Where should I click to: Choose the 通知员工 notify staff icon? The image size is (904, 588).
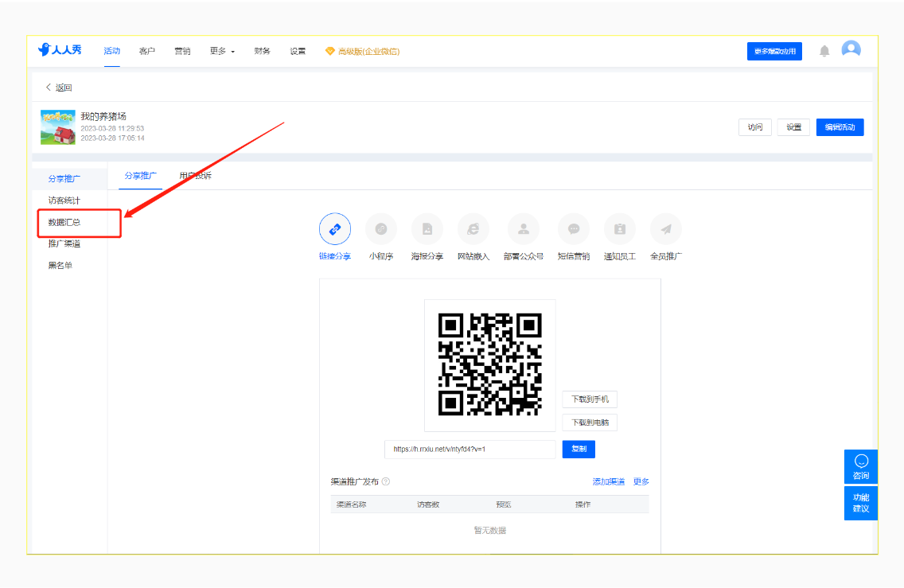620,229
